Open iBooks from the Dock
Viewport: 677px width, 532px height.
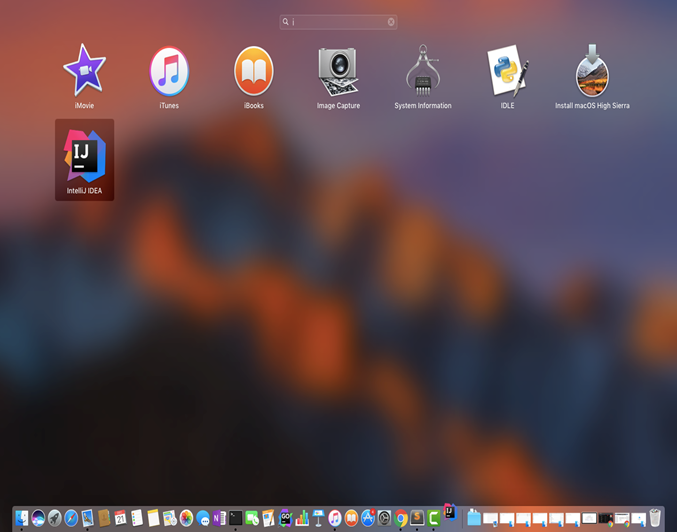[x=351, y=518]
